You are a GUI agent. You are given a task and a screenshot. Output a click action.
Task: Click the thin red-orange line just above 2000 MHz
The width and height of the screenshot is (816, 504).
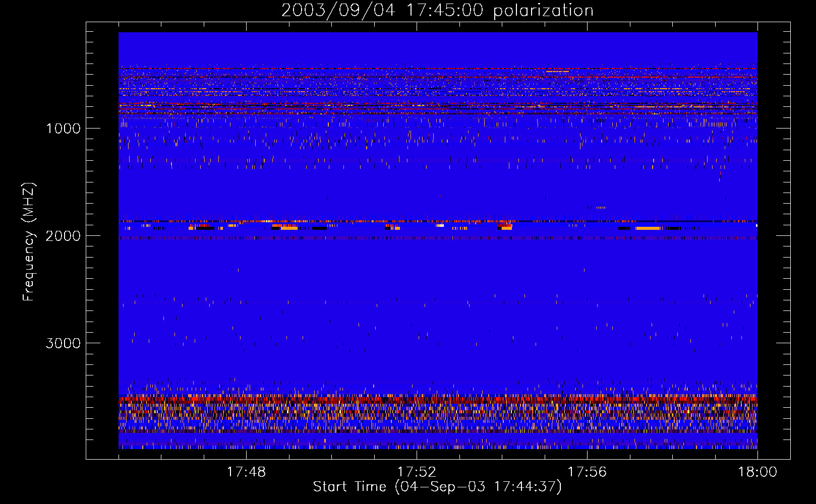(438, 221)
